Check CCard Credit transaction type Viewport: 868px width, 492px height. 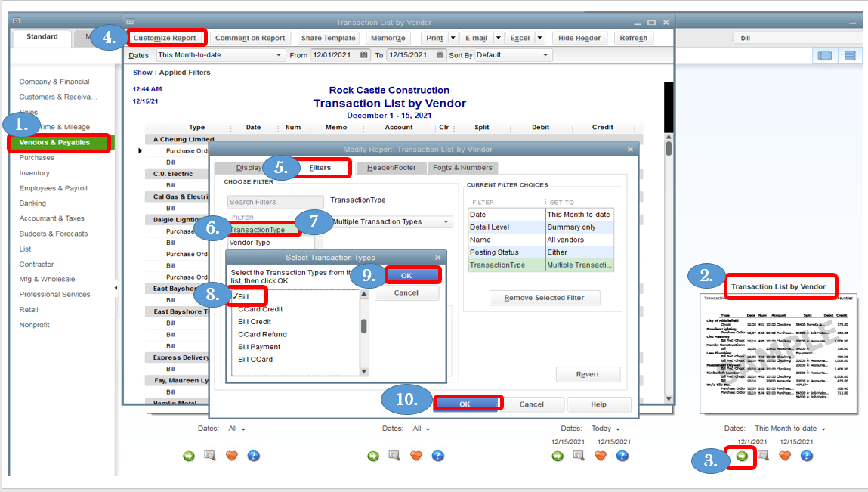point(260,309)
